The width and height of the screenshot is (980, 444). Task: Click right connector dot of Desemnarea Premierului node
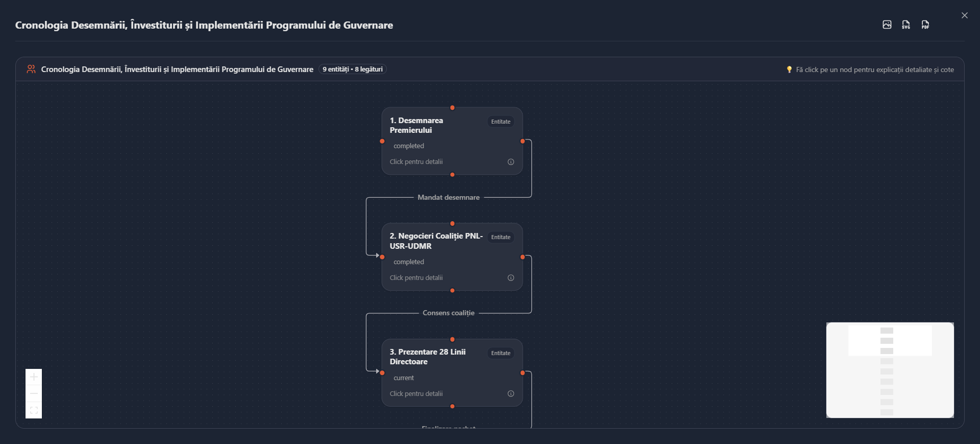coord(522,141)
